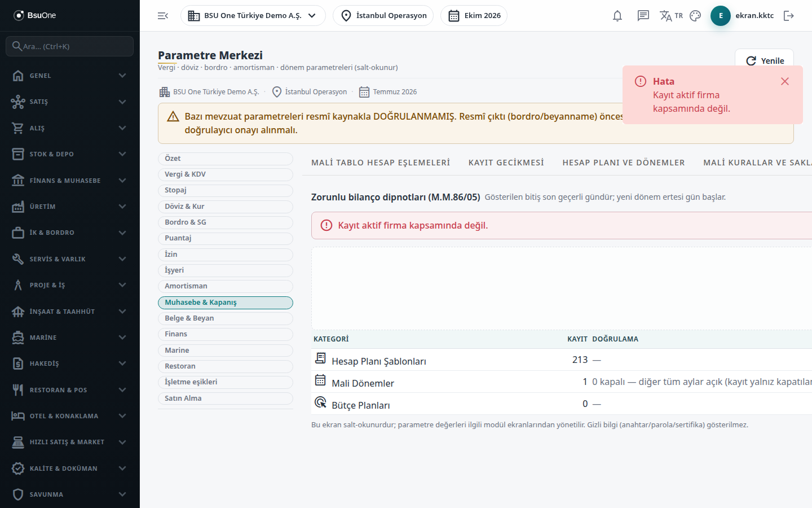Click the Mali Dönemler row
Viewport: 812px width, 508px height.
562,382
